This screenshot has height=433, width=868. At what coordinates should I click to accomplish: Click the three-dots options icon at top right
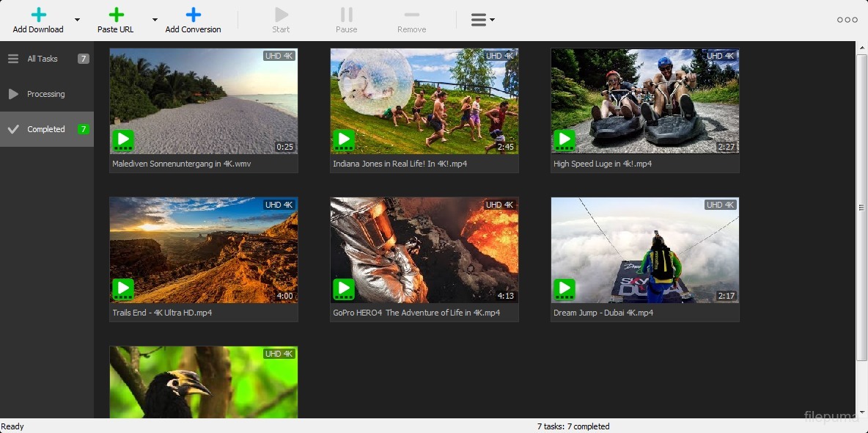click(x=847, y=20)
